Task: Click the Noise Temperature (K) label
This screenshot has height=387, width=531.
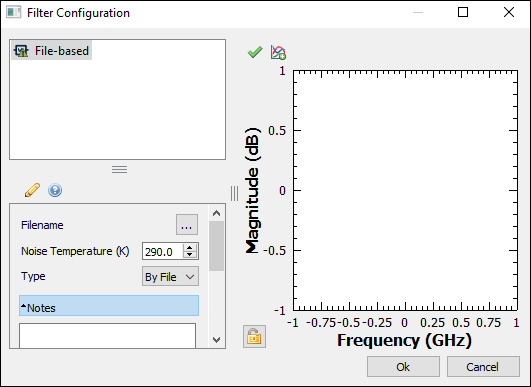Action: [75, 251]
